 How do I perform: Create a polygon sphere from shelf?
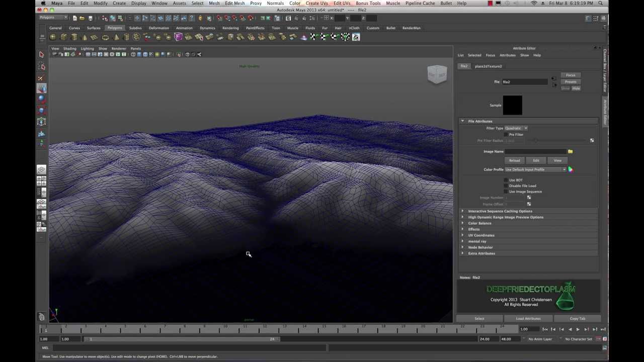53,37
